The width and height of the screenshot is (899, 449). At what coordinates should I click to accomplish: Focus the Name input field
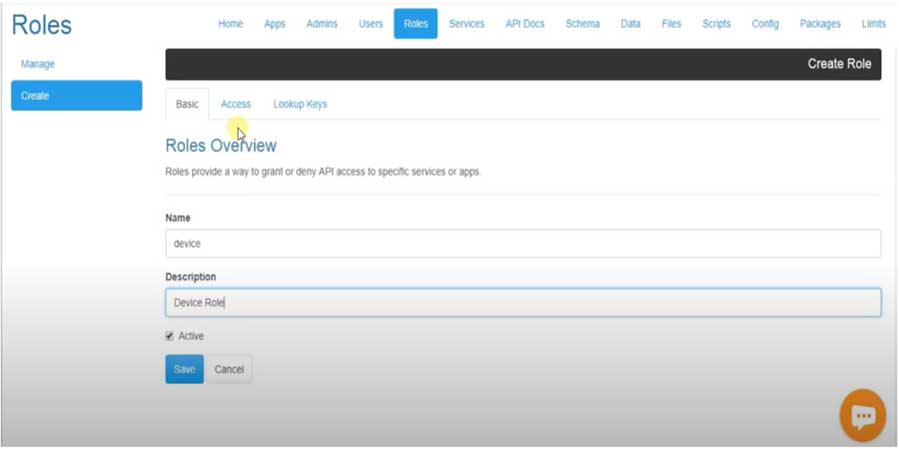[x=522, y=243]
